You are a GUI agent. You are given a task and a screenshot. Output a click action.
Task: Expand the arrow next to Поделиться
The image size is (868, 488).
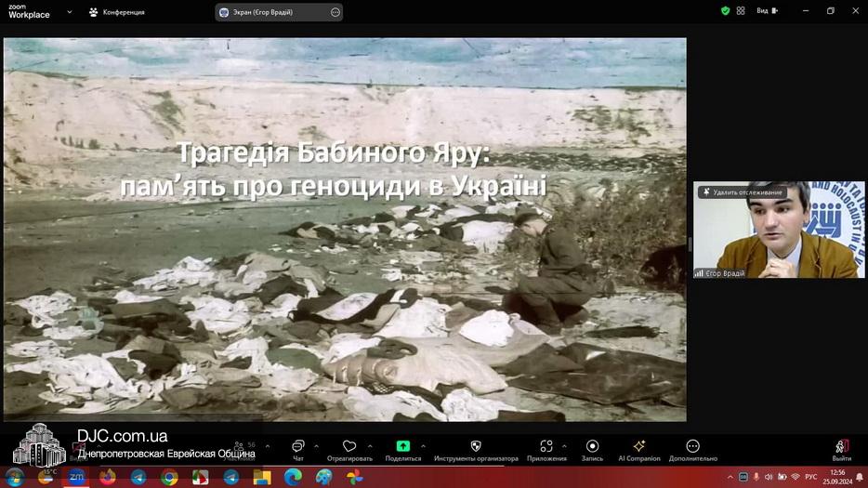click(423, 446)
